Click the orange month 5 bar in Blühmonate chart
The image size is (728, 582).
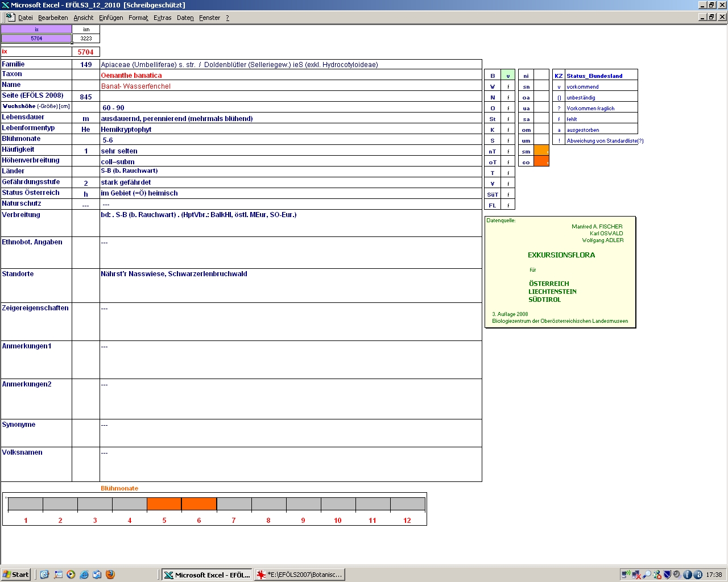click(x=164, y=504)
